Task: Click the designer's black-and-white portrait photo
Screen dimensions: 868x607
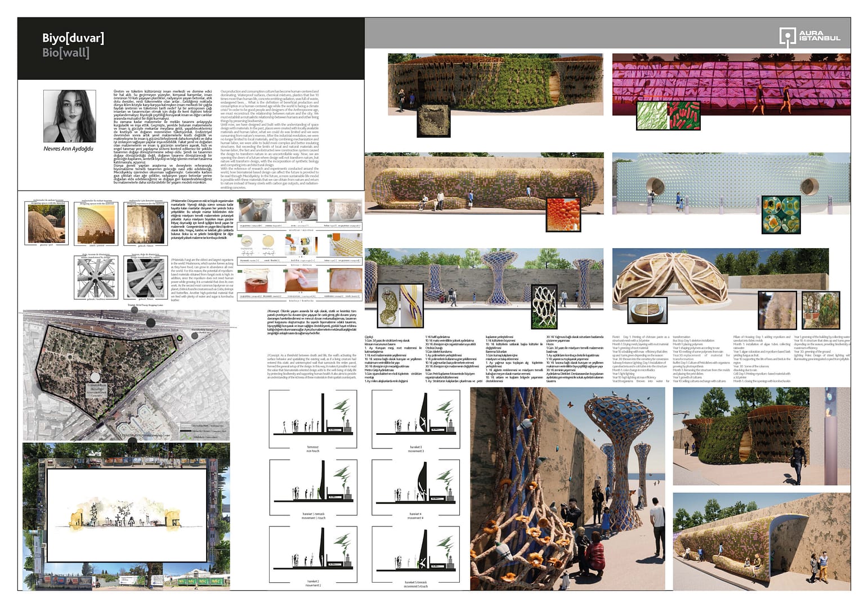Action: [69, 116]
